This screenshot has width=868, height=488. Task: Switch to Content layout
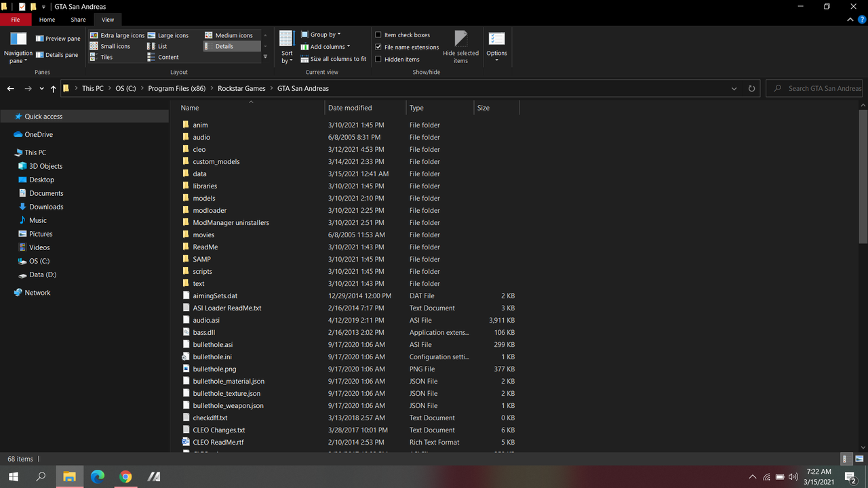click(x=163, y=57)
